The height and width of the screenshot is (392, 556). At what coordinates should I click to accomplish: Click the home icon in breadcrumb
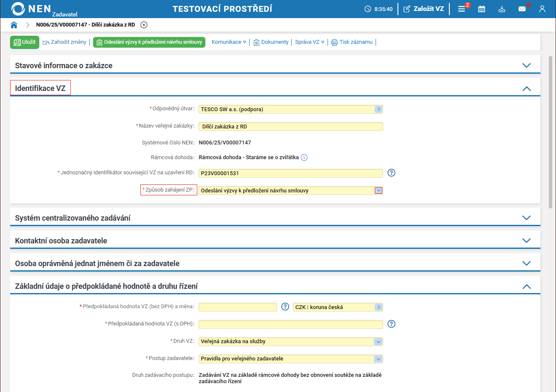pyautogui.click(x=14, y=25)
